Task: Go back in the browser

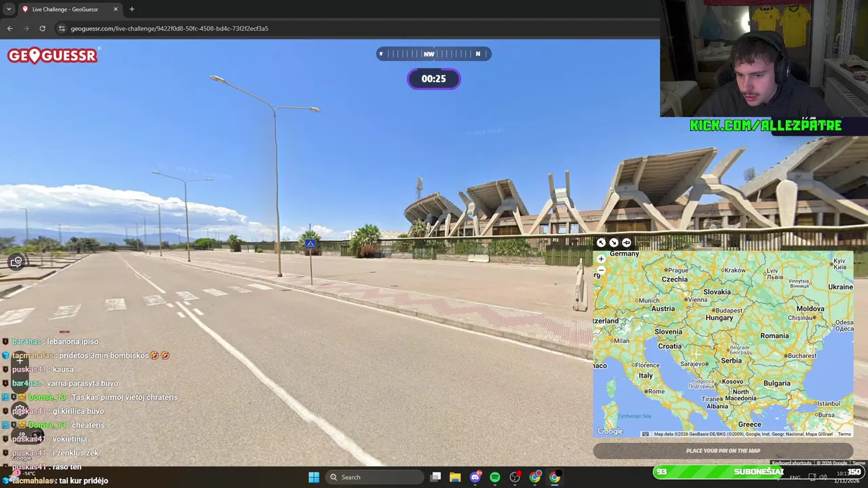Action: click(9, 28)
